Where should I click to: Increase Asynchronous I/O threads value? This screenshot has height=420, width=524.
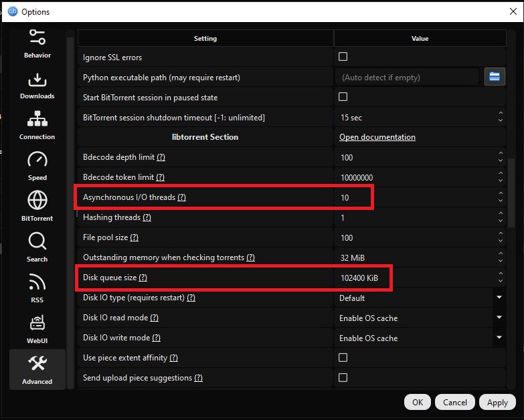[501, 194]
